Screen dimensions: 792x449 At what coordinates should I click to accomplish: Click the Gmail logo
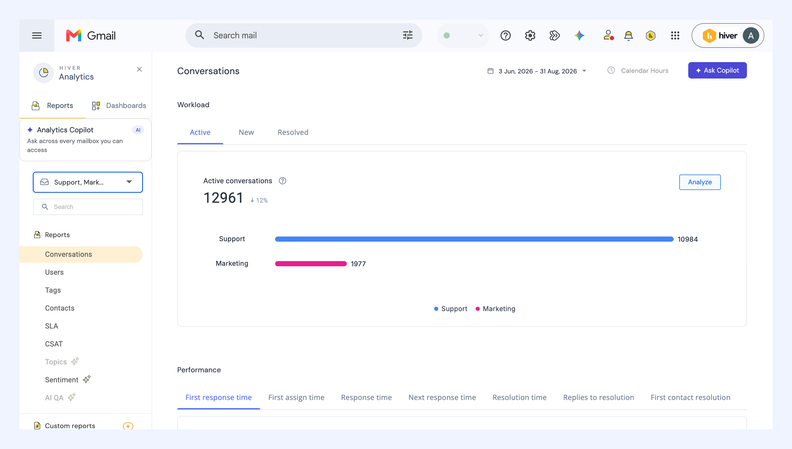[x=91, y=35]
